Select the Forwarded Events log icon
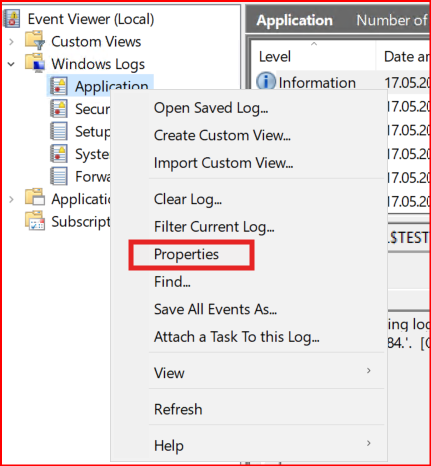Image resolution: width=431 pixels, height=466 pixels. 59,176
